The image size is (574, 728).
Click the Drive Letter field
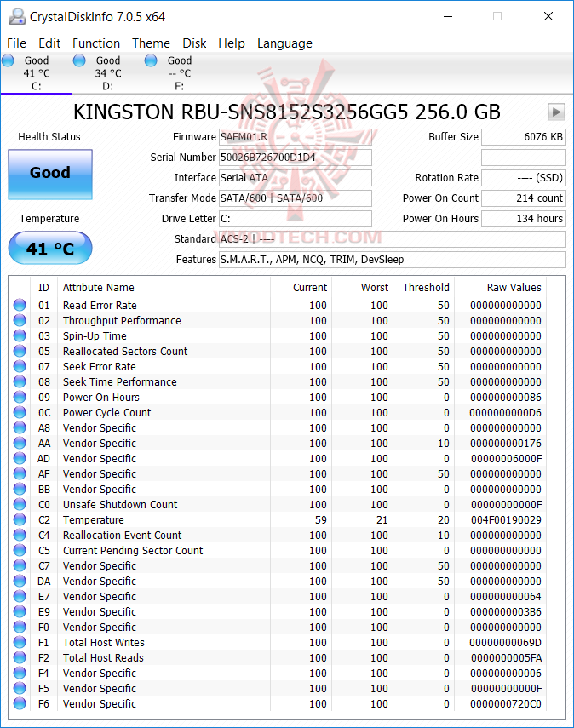click(x=296, y=219)
